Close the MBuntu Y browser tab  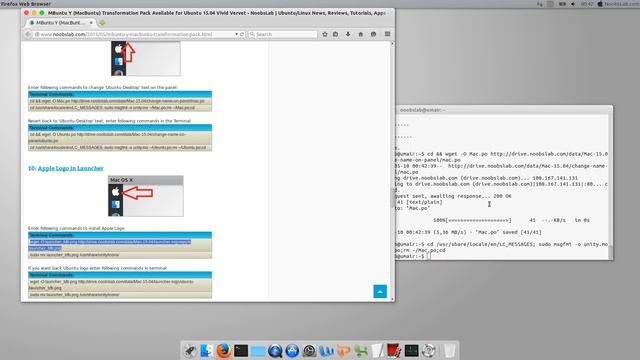tap(91, 23)
